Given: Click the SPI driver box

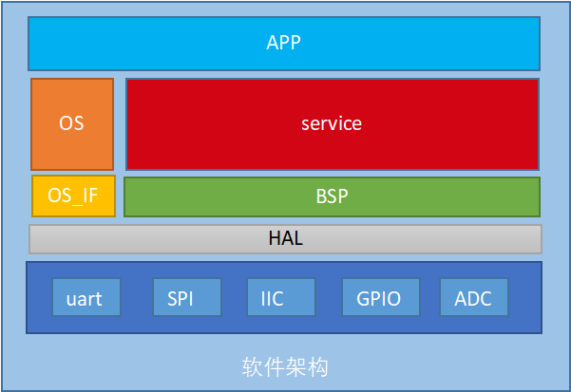Looking at the screenshot, I should click(x=187, y=297).
